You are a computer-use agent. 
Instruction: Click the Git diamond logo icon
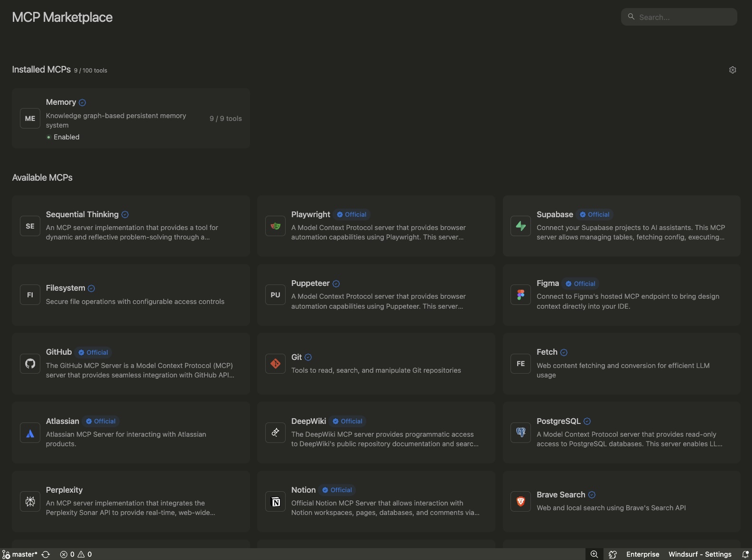(x=275, y=364)
